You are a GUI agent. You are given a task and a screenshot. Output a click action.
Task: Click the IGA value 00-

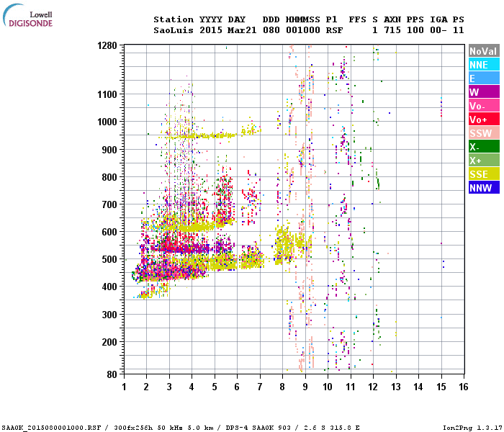pyautogui.click(x=438, y=30)
